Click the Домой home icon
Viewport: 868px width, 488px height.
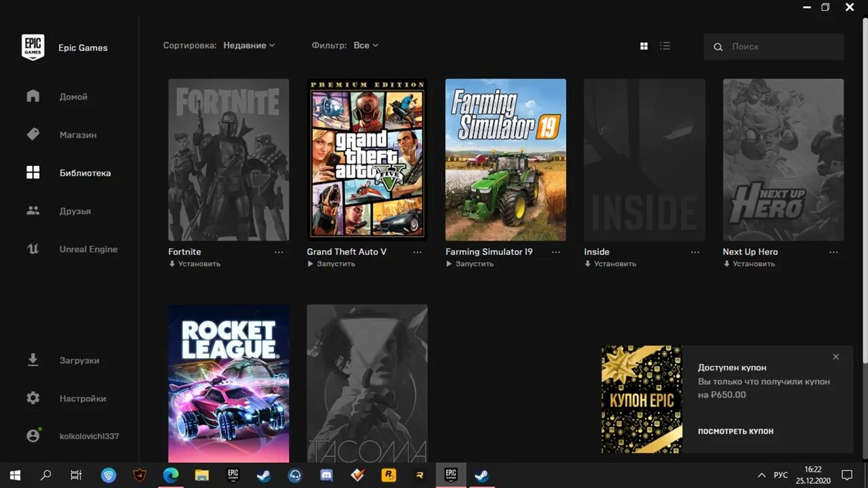pyautogui.click(x=33, y=96)
